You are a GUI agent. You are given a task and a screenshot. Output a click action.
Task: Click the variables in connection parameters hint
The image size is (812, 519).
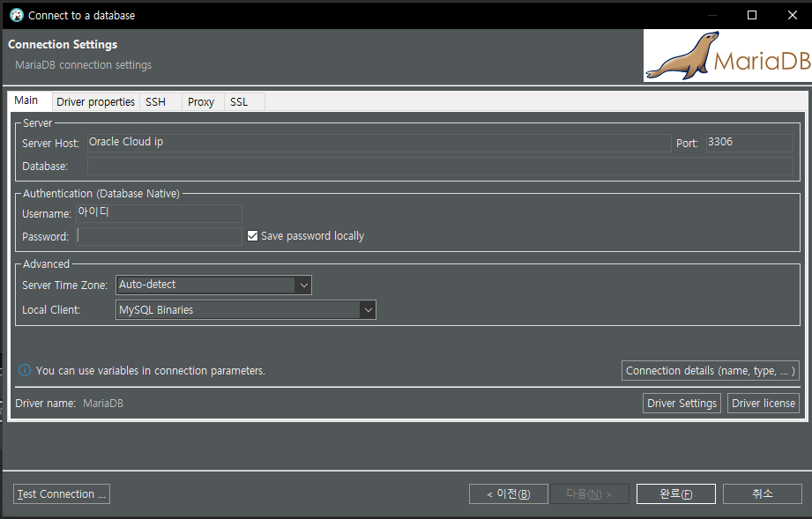point(150,371)
